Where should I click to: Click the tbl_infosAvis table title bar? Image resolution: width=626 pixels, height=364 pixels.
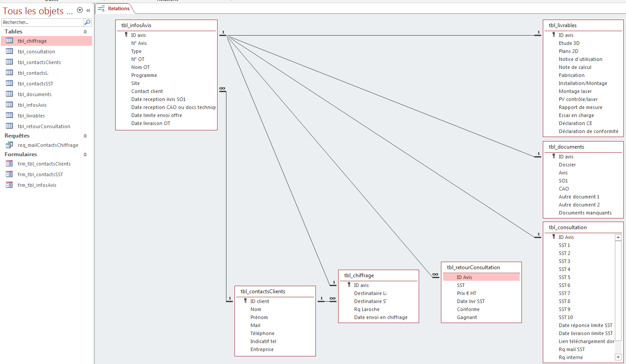point(166,25)
